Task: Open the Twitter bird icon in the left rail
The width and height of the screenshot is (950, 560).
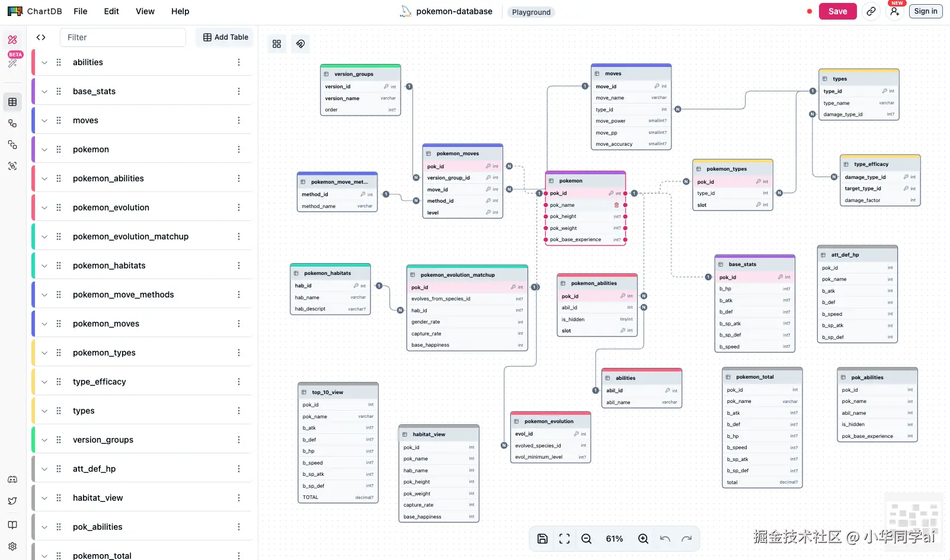Action: pos(12,501)
